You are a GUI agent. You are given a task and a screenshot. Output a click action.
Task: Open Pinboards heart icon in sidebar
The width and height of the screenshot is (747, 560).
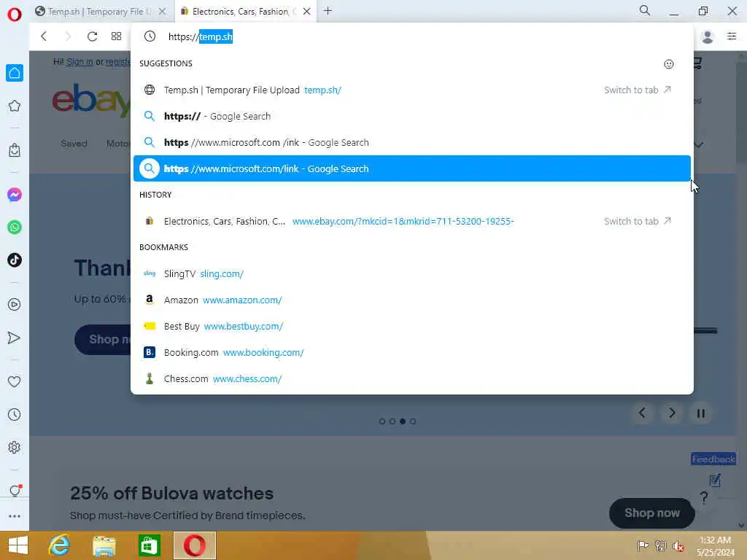point(15,381)
